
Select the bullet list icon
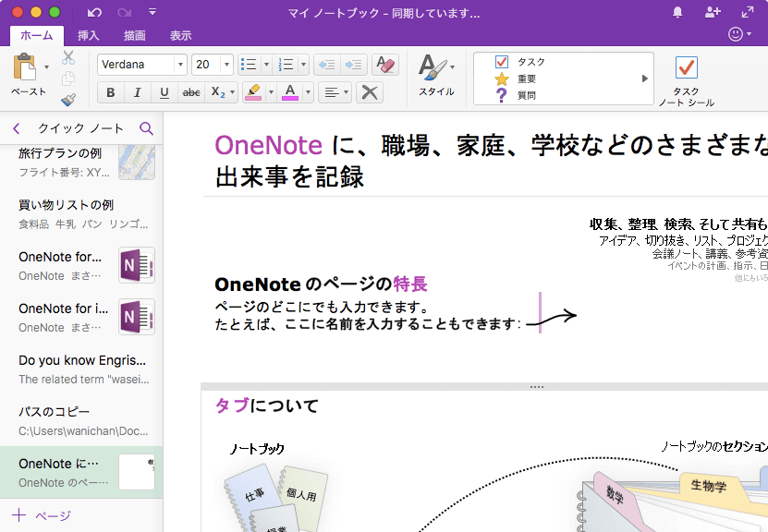coord(248,65)
